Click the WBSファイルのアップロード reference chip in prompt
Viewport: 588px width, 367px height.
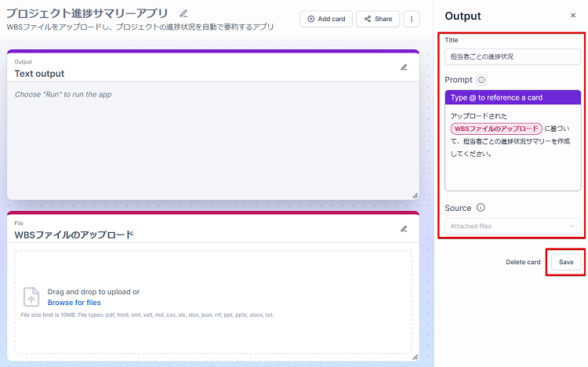pyautogui.click(x=496, y=129)
